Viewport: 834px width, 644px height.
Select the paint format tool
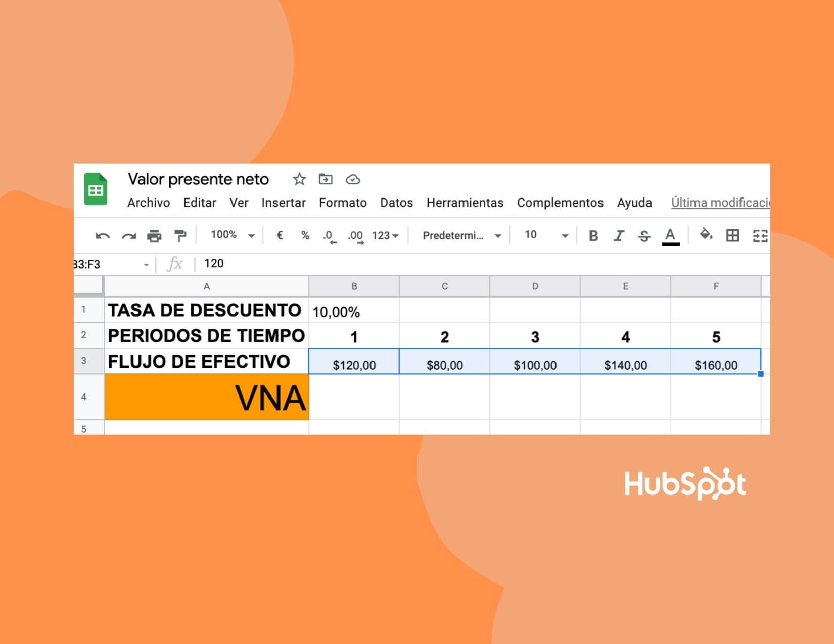tap(180, 235)
